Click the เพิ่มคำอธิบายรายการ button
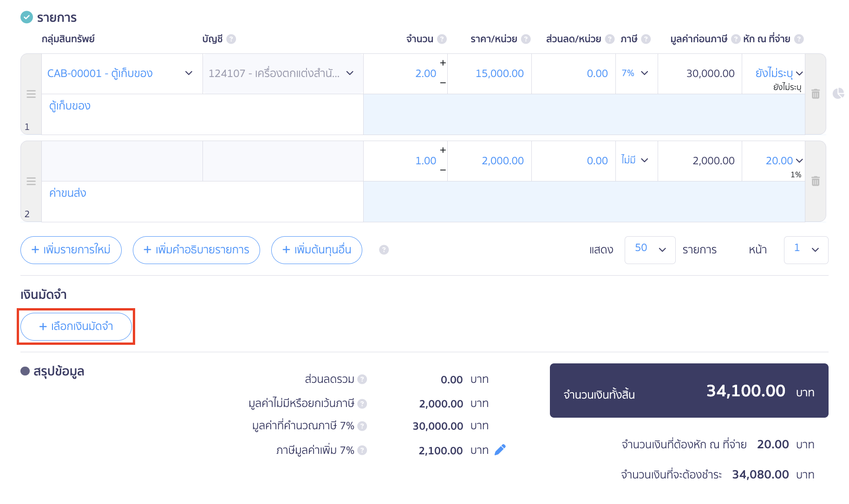Viewport: 849px width, 504px height. (196, 250)
